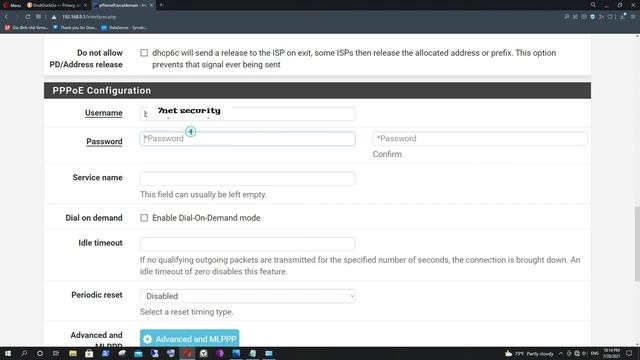Screen dimensions: 640x360
Task: Click the send/flow arrow icon in the toolbar
Action: tap(601, 17)
